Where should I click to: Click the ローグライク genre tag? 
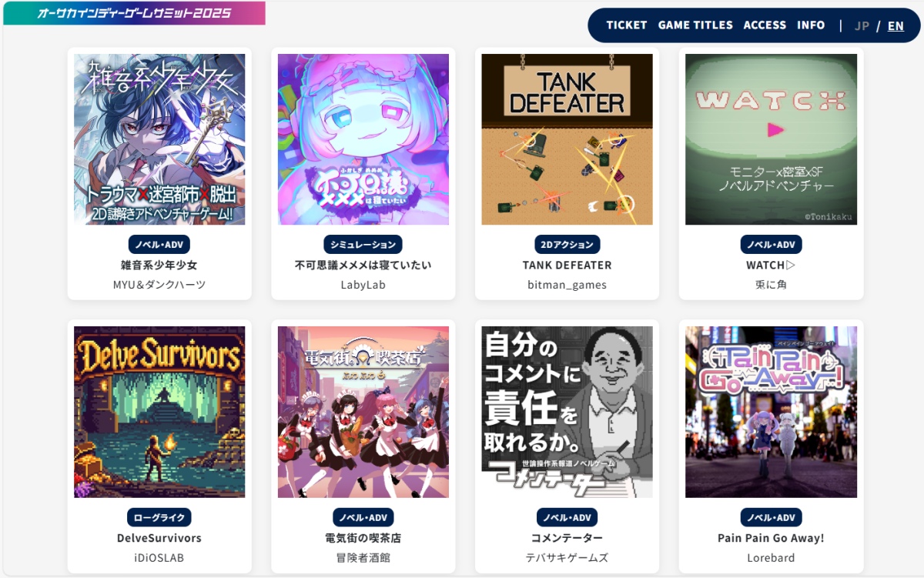click(x=159, y=517)
